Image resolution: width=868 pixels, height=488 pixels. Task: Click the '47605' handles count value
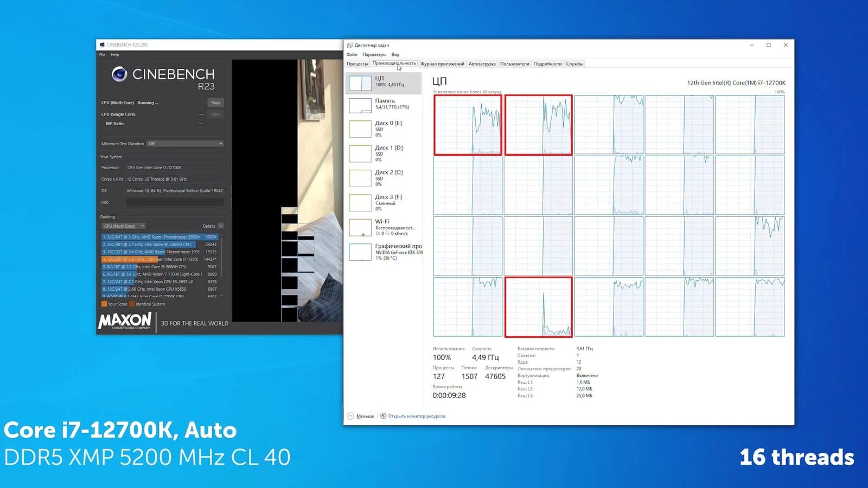495,376
